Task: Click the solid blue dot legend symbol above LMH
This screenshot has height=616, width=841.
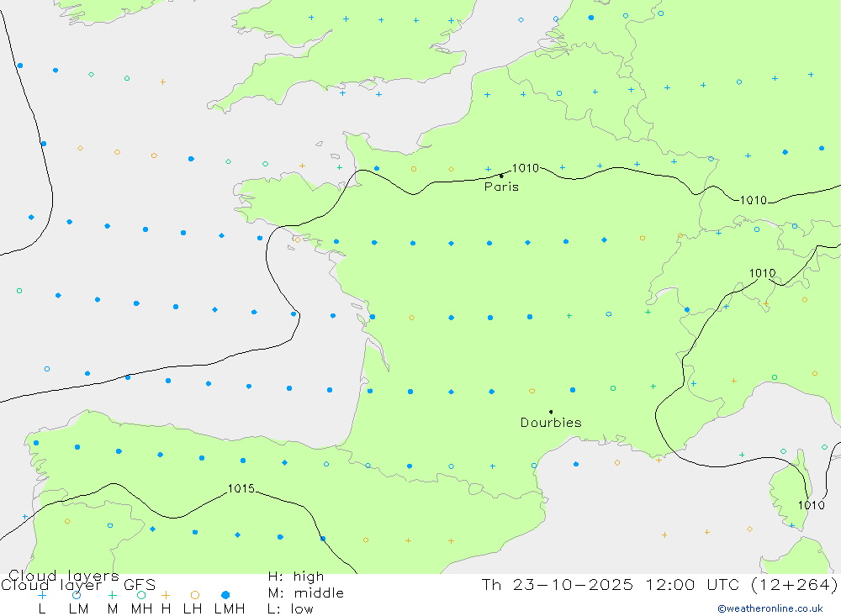Action: (225, 595)
